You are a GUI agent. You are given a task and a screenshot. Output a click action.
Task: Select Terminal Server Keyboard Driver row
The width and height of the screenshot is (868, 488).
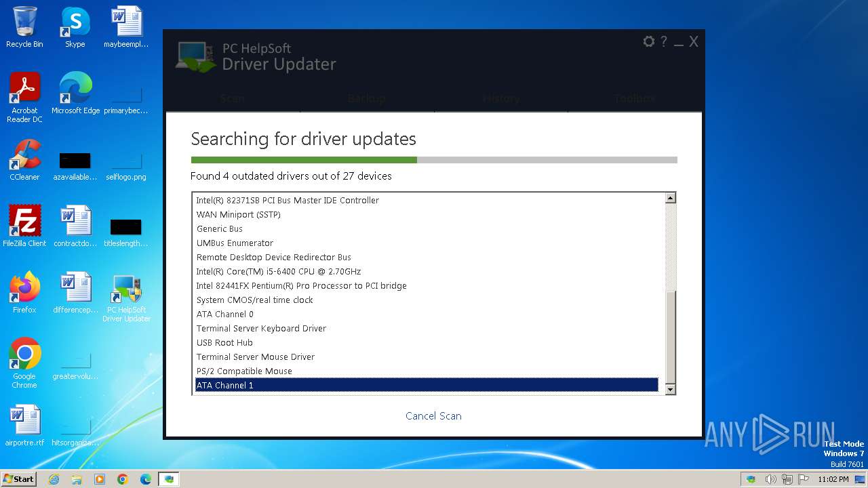427,329
